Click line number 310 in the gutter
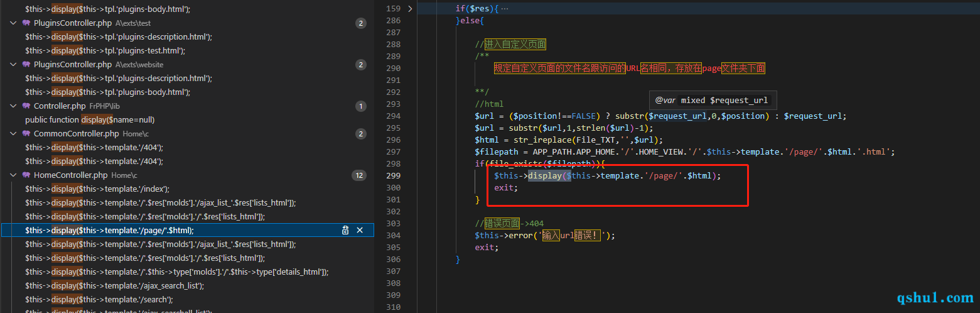980x313 pixels. pyautogui.click(x=393, y=307)
